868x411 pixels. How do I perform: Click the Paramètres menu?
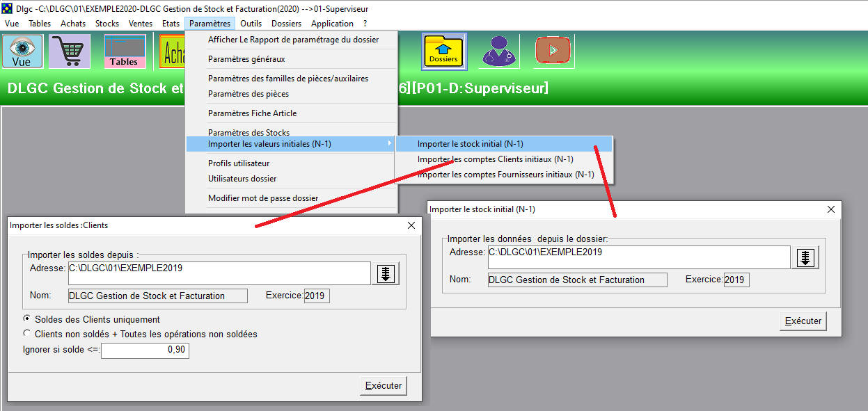[x=210, y=23]
